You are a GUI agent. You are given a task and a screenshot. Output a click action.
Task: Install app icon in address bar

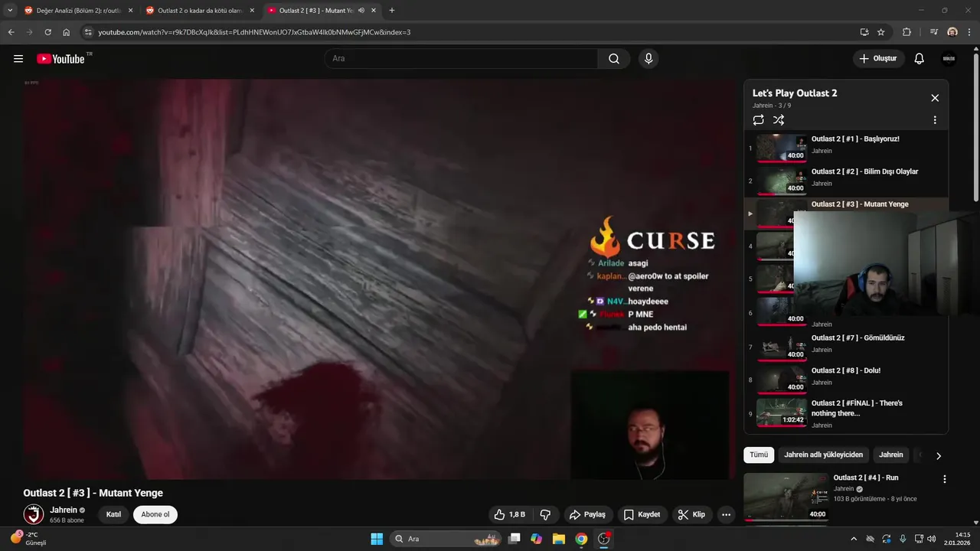[x=864, y=32]
